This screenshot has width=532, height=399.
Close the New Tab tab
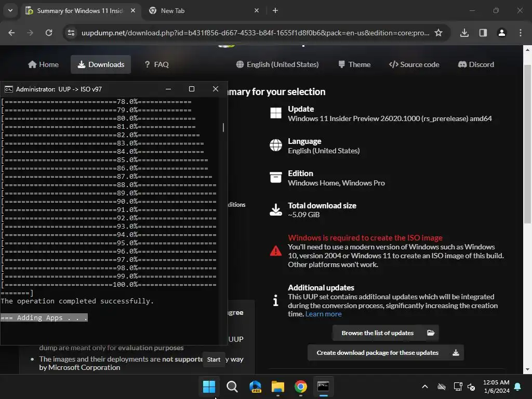[x=257, y=10]
